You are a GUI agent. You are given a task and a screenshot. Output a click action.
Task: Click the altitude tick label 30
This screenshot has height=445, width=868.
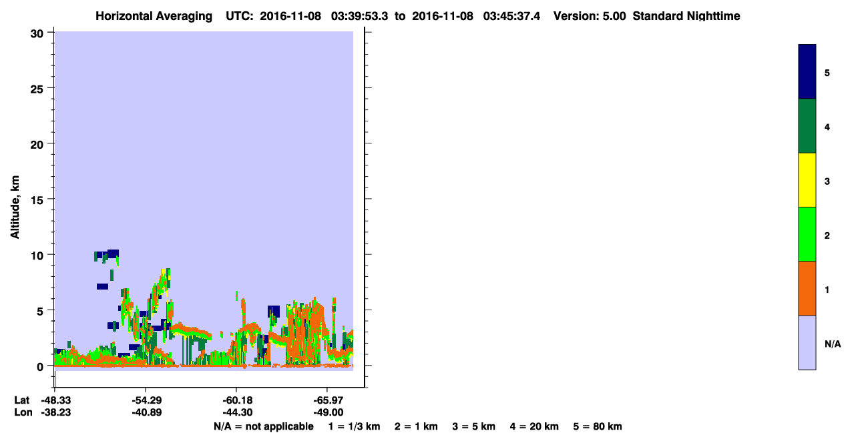pos(38,33)
